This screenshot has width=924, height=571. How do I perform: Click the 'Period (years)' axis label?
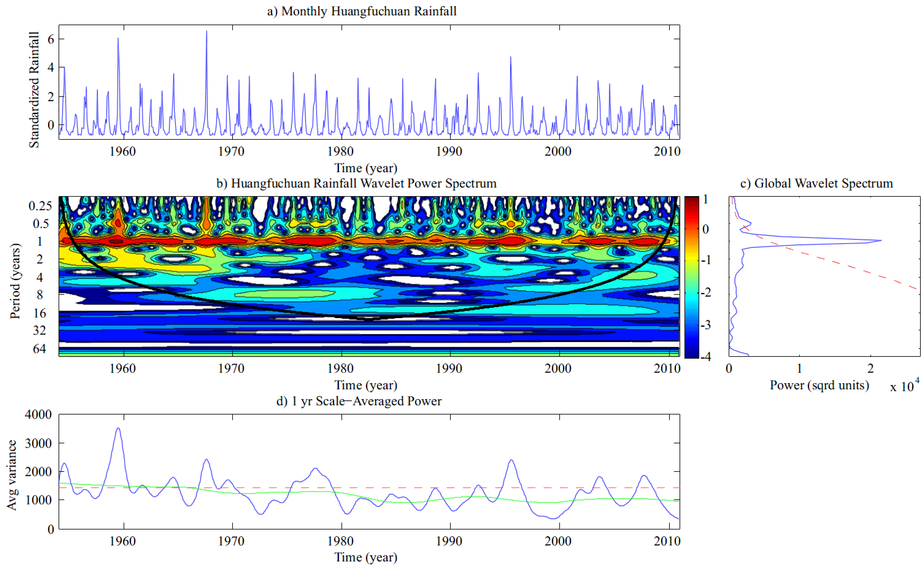(x=15, y=281)
